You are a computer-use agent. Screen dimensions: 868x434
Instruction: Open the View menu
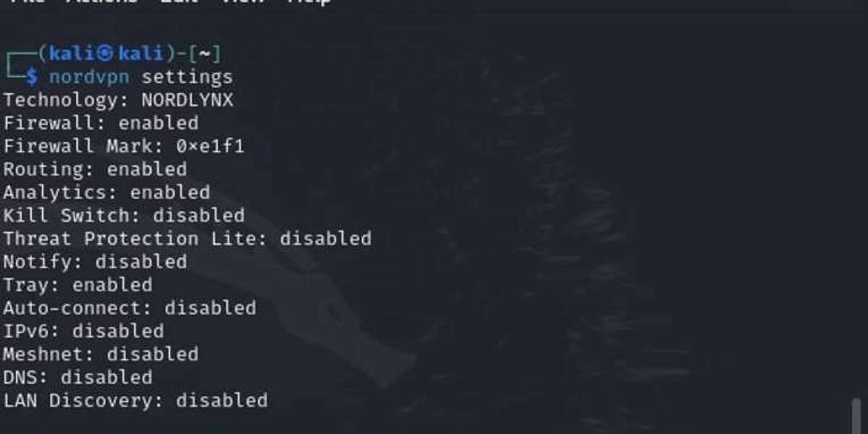(244, 1)
